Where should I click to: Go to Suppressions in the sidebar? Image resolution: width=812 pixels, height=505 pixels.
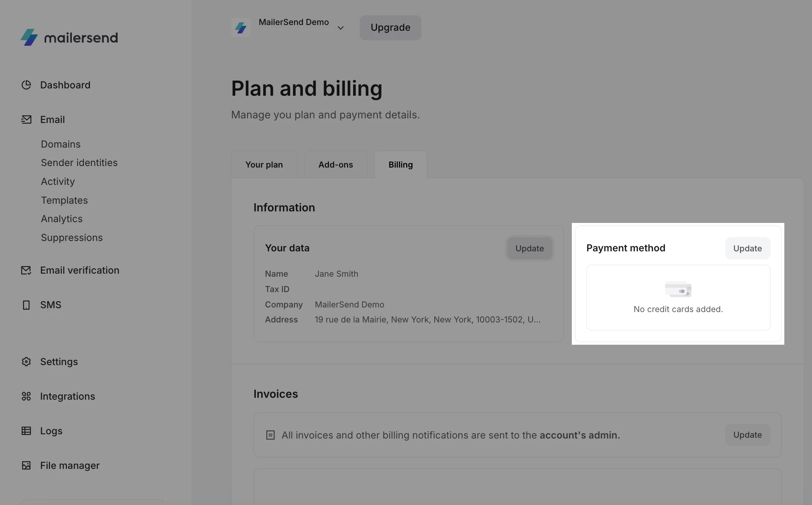[x=72, y=238]
